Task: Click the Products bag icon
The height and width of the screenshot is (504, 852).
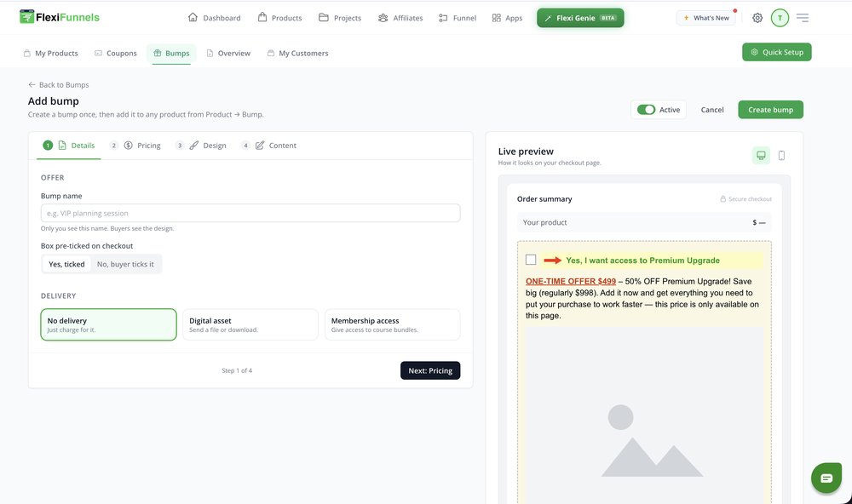Action: tap(262, 17)
